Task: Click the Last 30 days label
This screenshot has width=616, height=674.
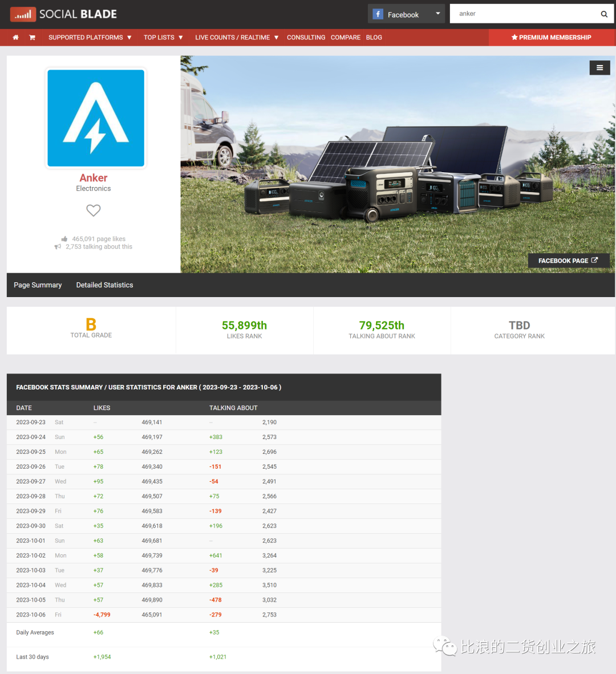Action: pyautogui.click(x=33, y=657)
